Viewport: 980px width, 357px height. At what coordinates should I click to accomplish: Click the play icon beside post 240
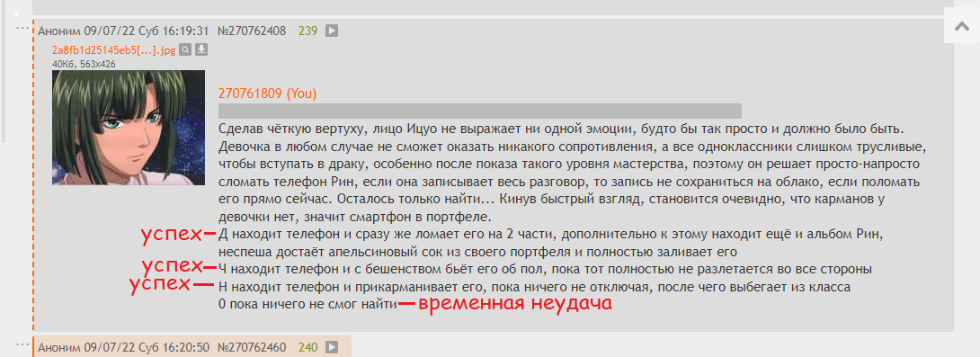point(332,347)
